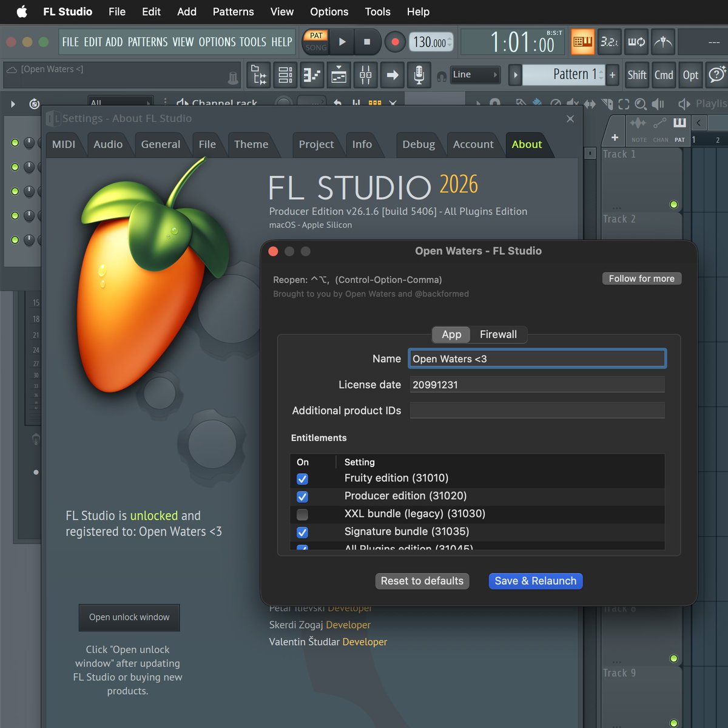Open the browser view from the toolbar

click(260, 75)
